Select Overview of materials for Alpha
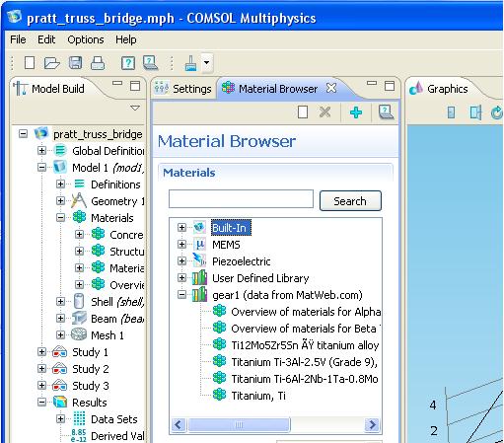This screenshot has height=443, width=504. [x=306, y=312]
